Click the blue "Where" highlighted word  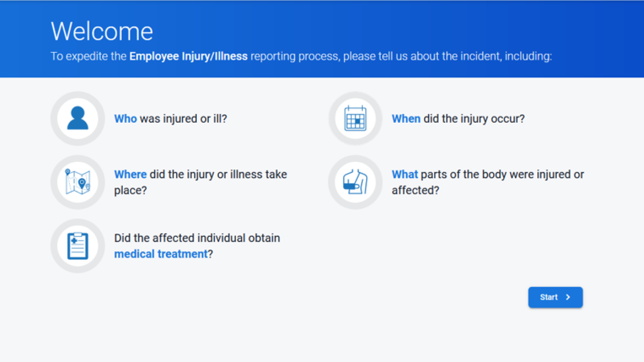click(130, 174)
